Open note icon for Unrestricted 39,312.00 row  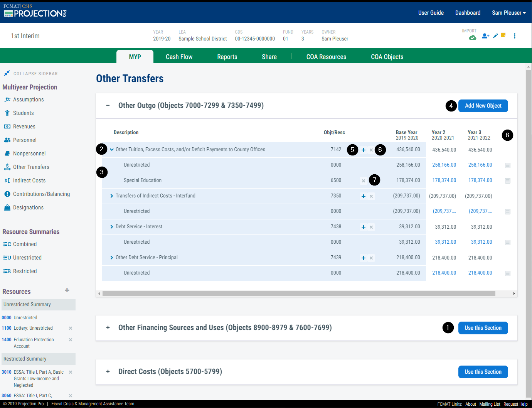[508, 243]
